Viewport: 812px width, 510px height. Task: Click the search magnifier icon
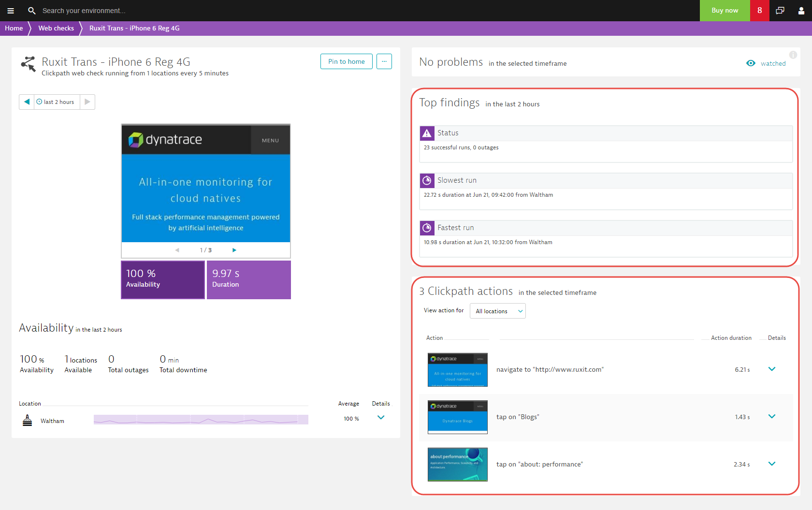pos(32,11)
